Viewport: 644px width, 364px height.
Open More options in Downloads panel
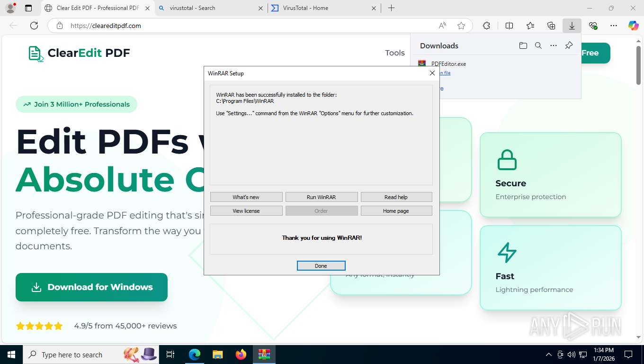click(x=553, y=45)
